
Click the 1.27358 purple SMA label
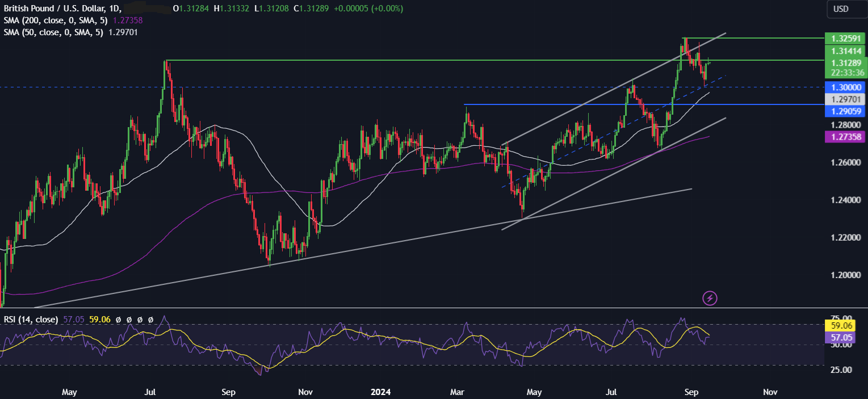coord(846,137)
